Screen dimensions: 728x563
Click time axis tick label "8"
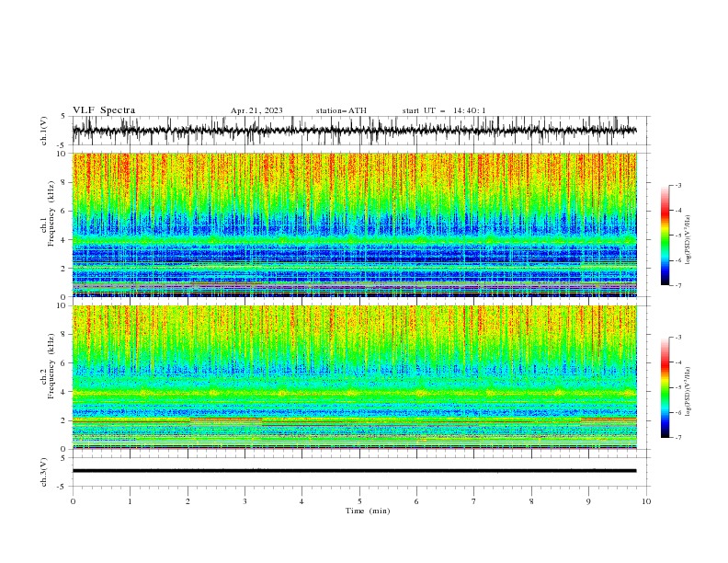coord(531,501)
